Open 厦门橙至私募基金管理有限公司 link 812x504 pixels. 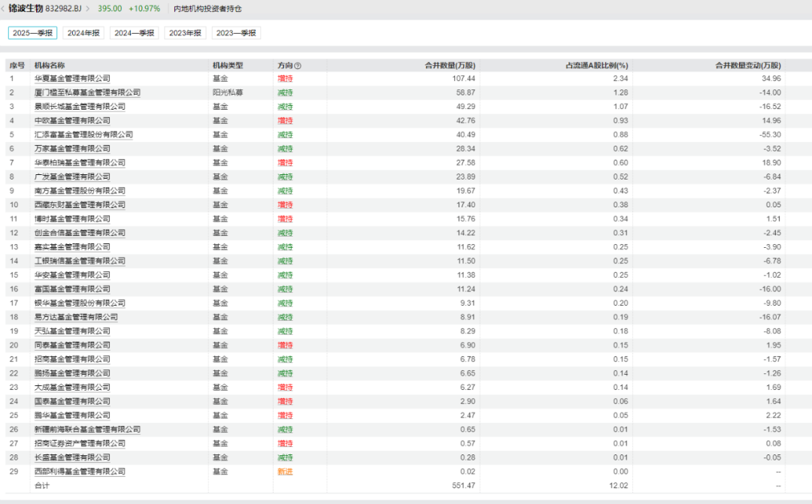(87, 92)
